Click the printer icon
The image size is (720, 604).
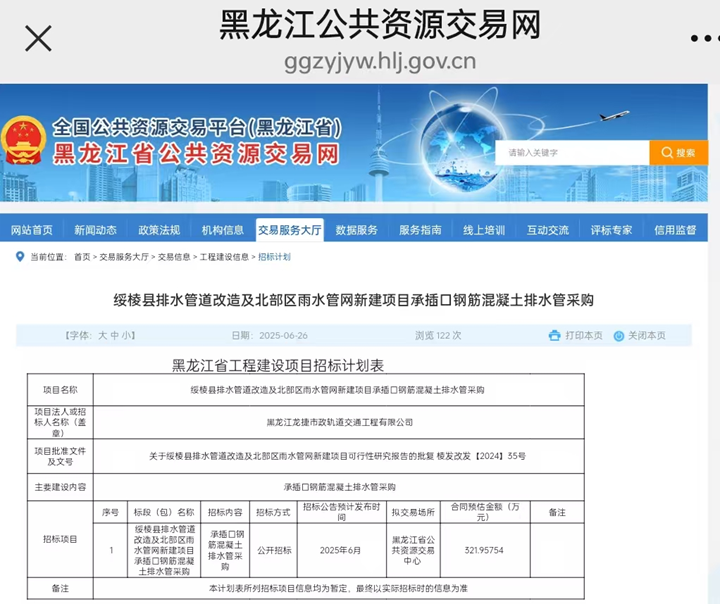555,336
